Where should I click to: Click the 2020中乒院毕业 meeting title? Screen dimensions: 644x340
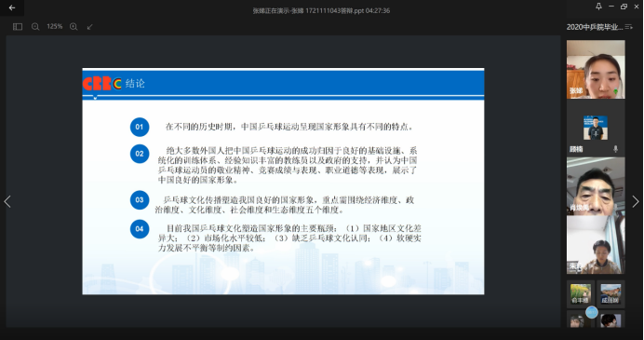tap(595, 27)
